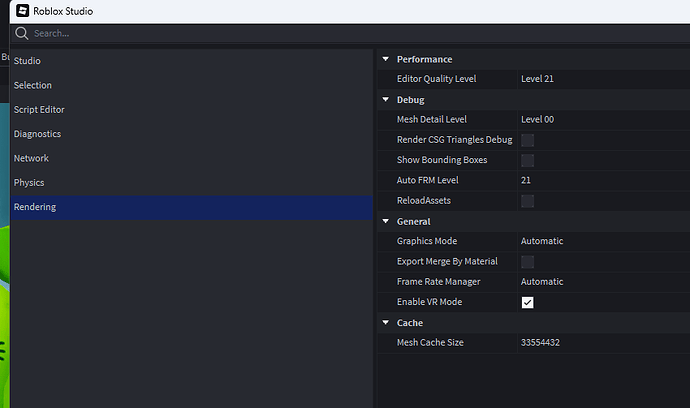Open Graphics Mode dropdown set to Automatic
The height and width of the screenshot is (408, 690).
point(604,241)
